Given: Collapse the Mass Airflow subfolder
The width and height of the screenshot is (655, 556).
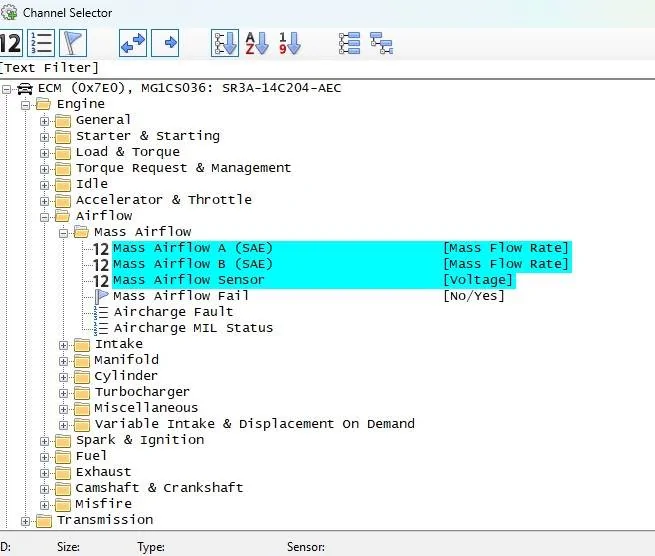Looking at the screenshot, I should [x=63, y=233].
